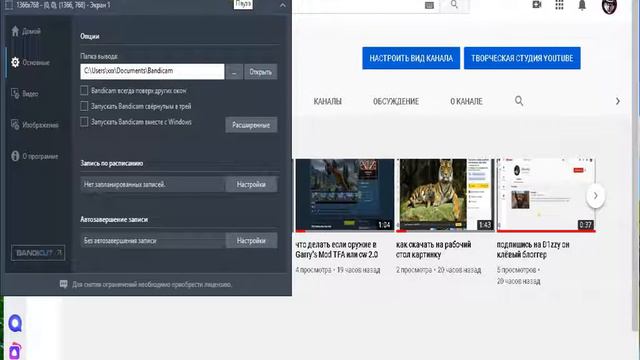Click the Открыть folder button
This screenshot has width=640, height=360.
click(x=260, y=72)
